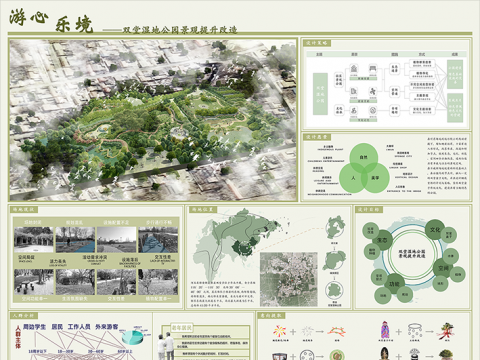This screenshot has height=360, width=480.
Task: Click the top circular province outline map
Action: point(335,227)
